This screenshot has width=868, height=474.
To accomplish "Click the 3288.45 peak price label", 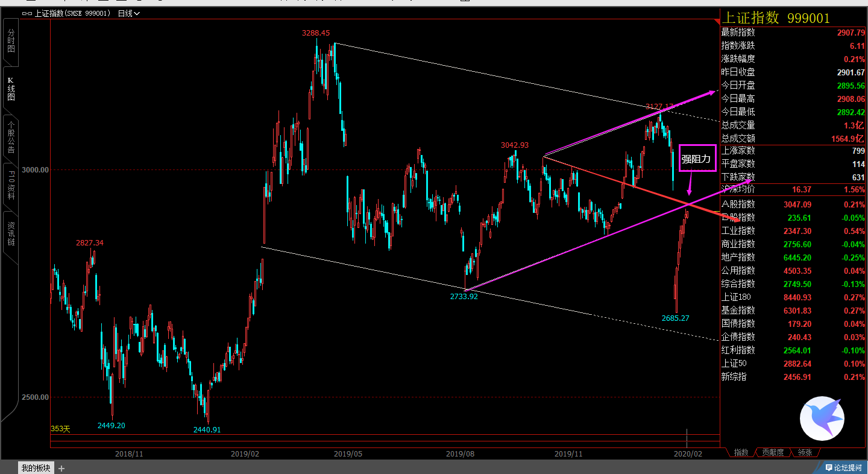I will pos(316,33).
